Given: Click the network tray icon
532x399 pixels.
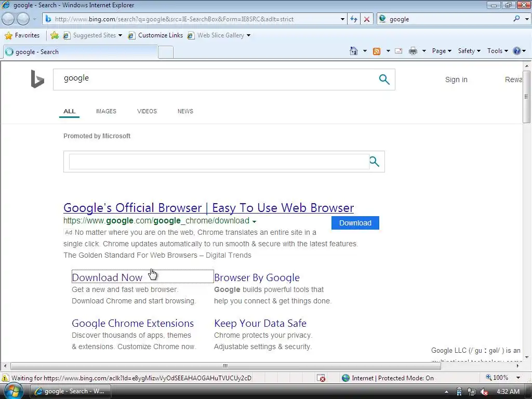Looking at the screenshot, I should click(471, 392).
